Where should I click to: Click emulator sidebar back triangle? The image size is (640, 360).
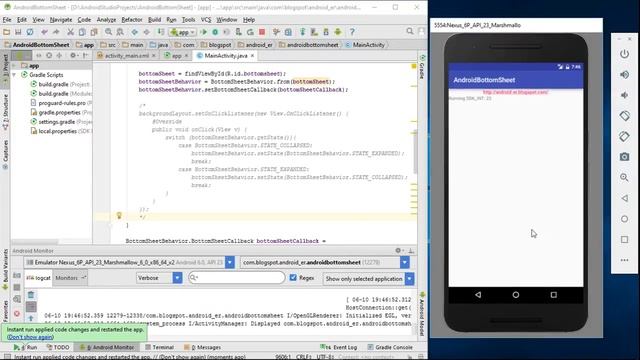(624, 198)
